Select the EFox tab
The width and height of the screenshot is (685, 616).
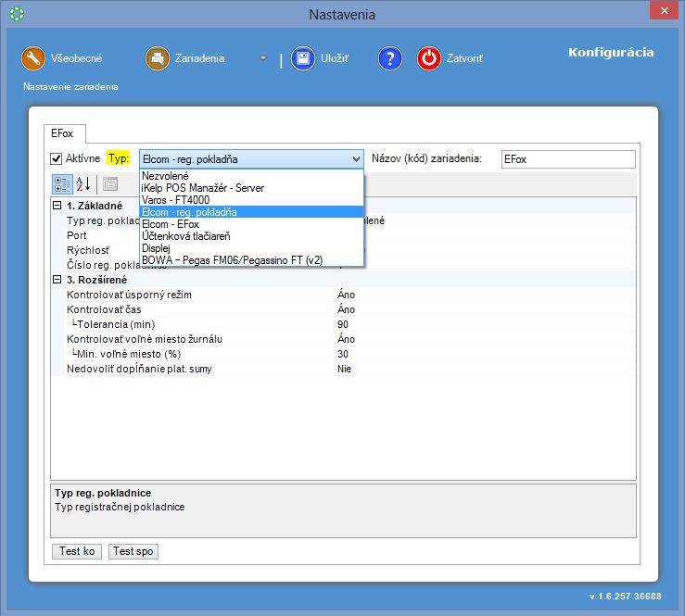(63, 133)
